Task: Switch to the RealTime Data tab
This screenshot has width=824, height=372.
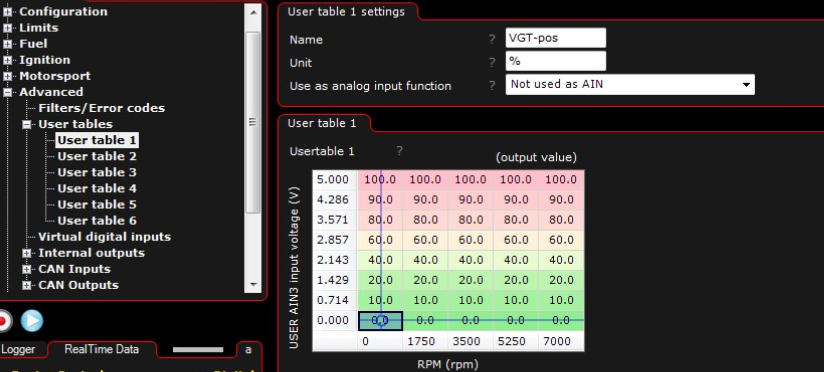Action: 101,349
